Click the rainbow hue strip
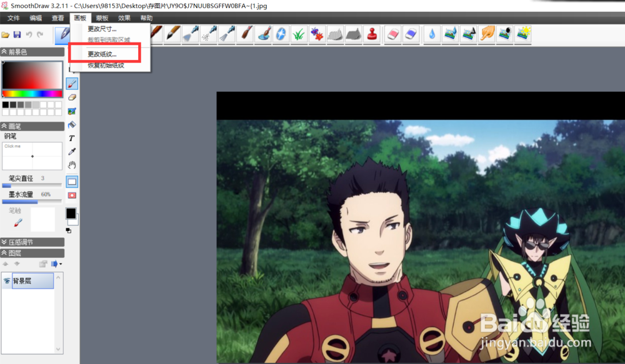The width and height of the screenshot is (625, 364). tap(32, 94)
